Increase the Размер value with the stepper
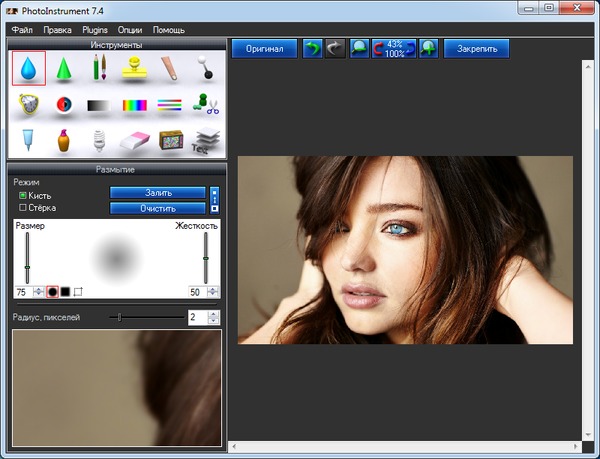 point(38,289)
